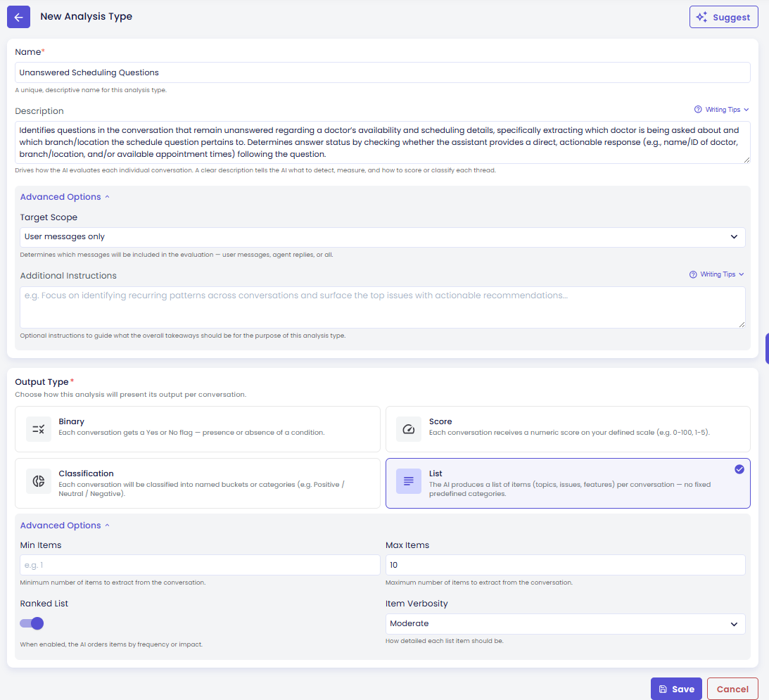The image size is (769, 700).
Task: Click the List selected checkmark
Action: (739, 469)
